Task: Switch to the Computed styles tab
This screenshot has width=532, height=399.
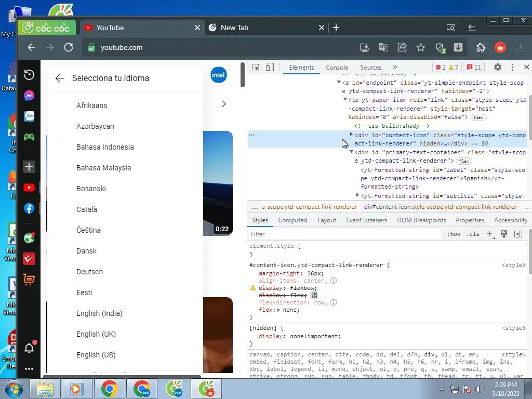Action: coord(292,220)
